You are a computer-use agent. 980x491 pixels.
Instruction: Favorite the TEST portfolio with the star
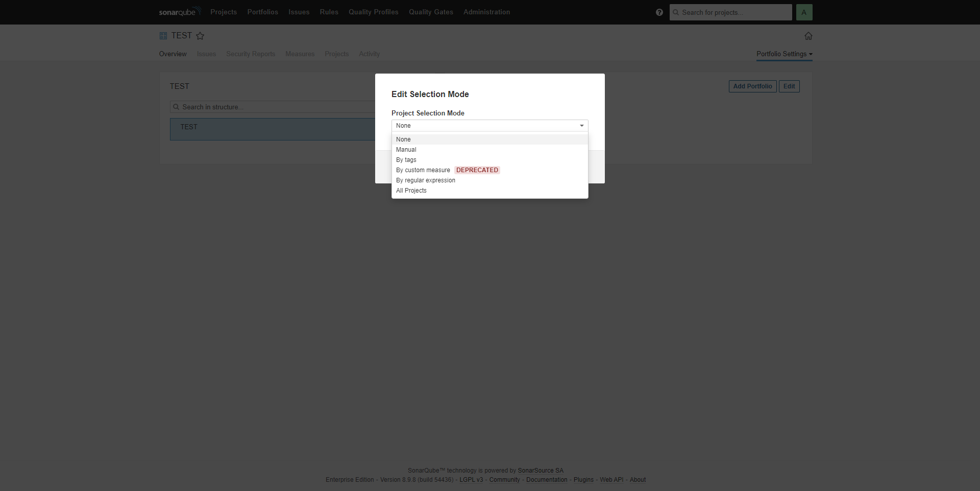pos(200,36)
